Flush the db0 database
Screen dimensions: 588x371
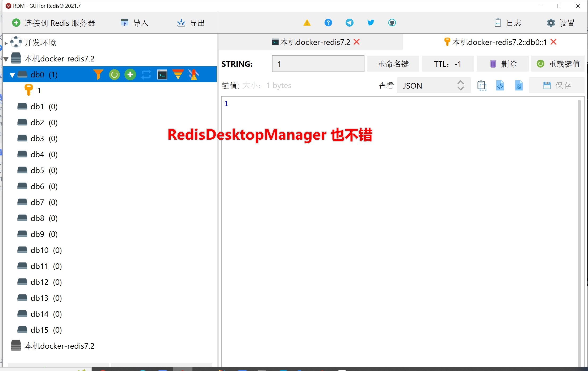click(178, 74)
